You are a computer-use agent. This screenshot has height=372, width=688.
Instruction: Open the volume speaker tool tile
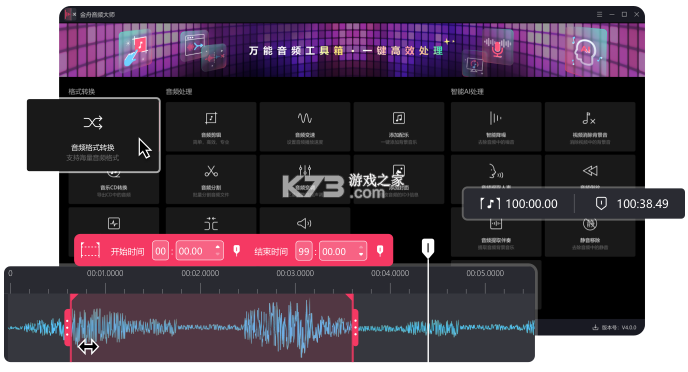[x=305, y=221]
